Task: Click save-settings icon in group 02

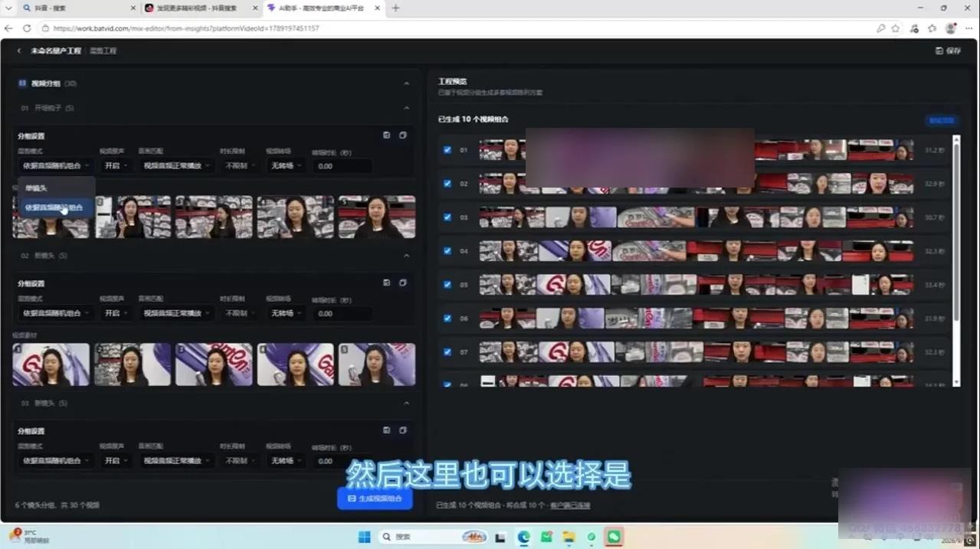Action: [386, 283]
